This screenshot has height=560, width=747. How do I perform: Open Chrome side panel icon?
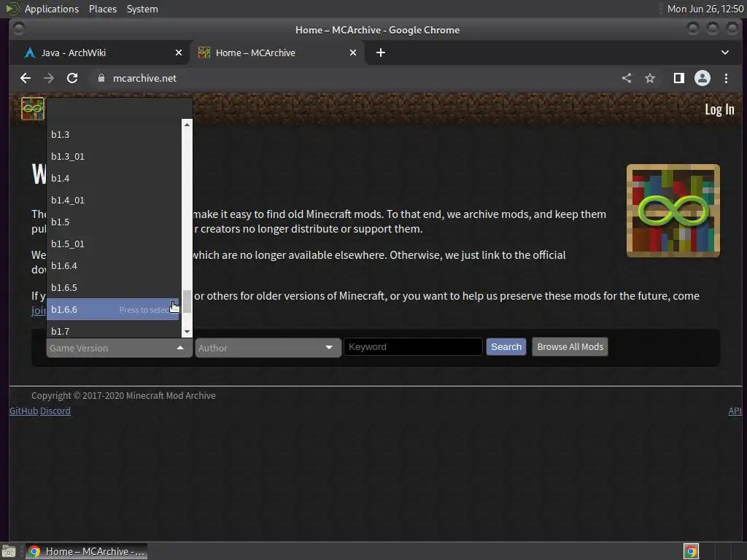(x=679, y=78)
